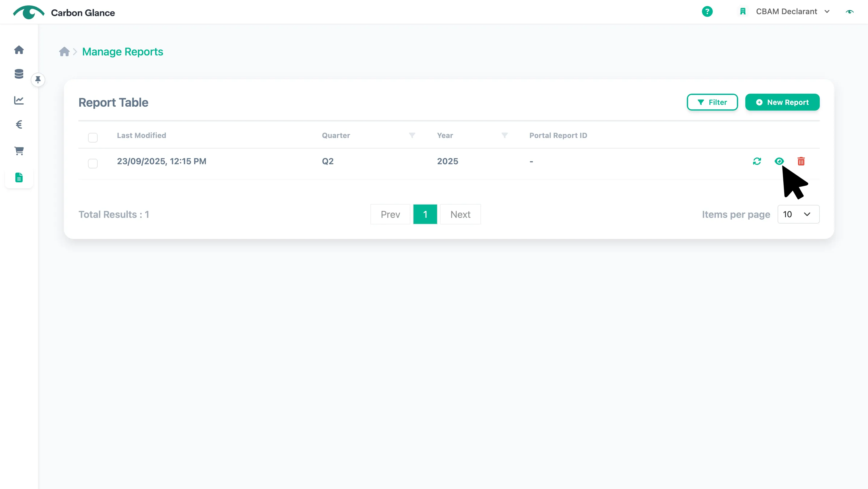Screen dimensions: 868x489
Task: Click the Year column filter funnel
Action: click(504, 135)
